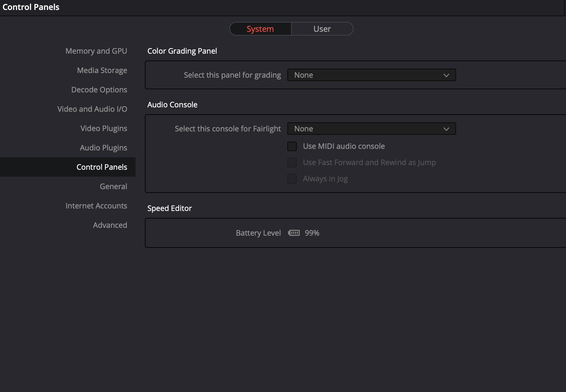
Task: Click Select this panel for grading label
Action: (x=232, y=75)
